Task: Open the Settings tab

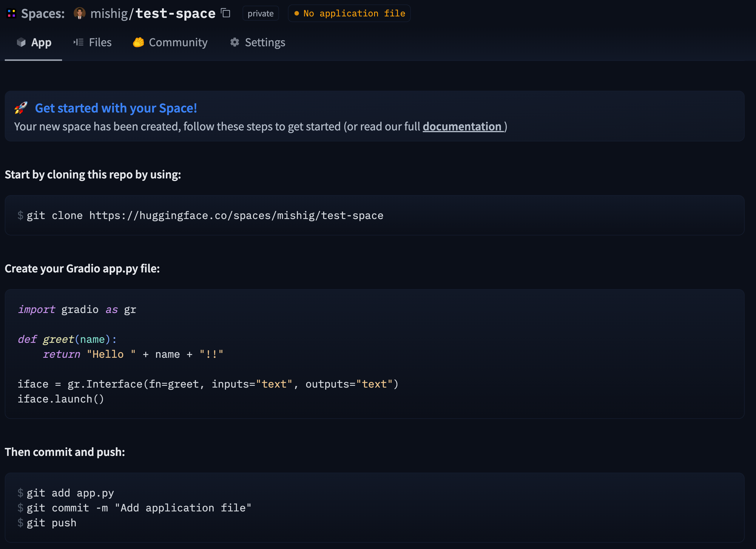Action: pos(265,42)
